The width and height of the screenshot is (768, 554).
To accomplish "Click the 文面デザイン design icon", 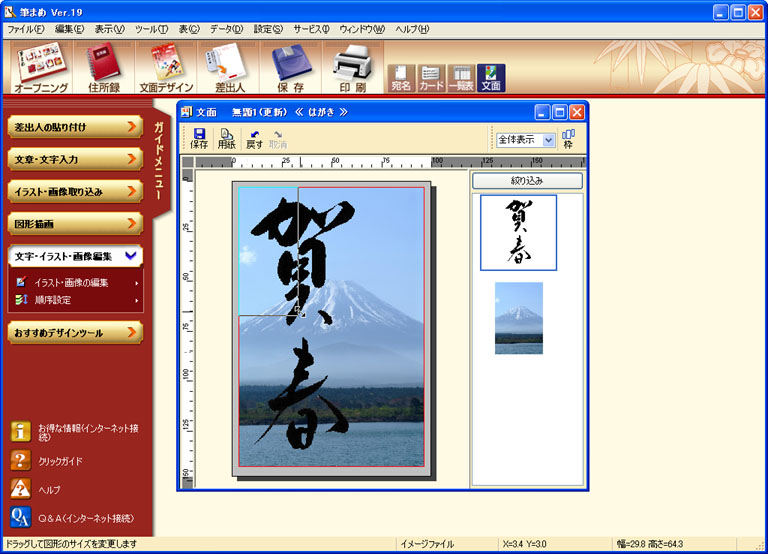I will tap(167, 65).
